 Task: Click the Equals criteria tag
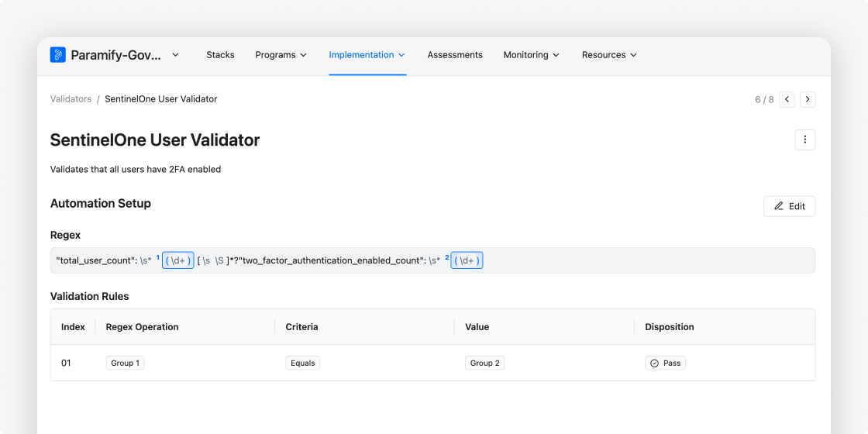(x=303, y=363)
